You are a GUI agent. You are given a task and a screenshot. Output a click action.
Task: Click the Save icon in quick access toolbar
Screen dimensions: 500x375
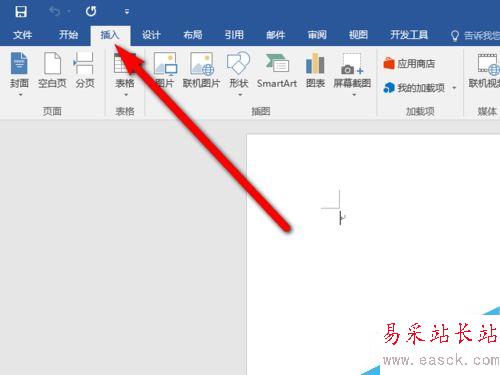click(x=21, y=12)
